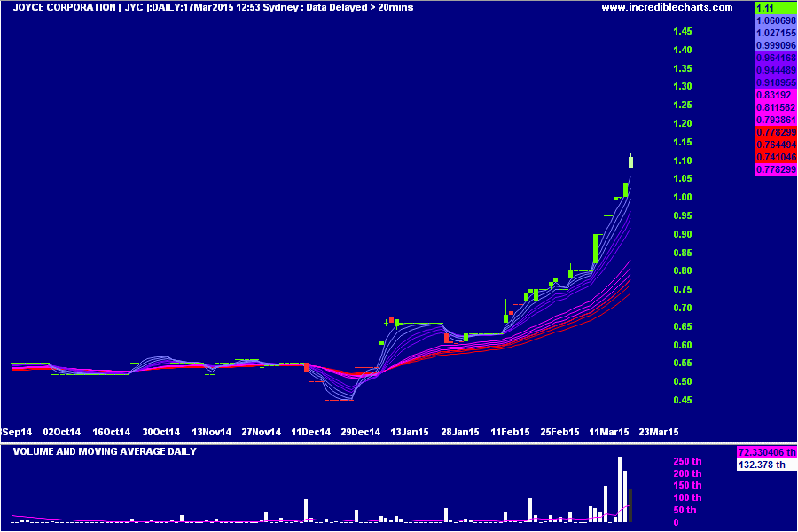Click the 30Oct14 date label
Screen dimensions: 798x532
(160, 432)
